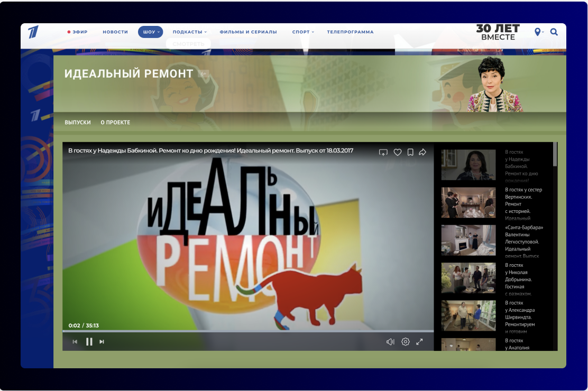Select the share icon above the video
The image size is (588, 391).
(422, 152)
